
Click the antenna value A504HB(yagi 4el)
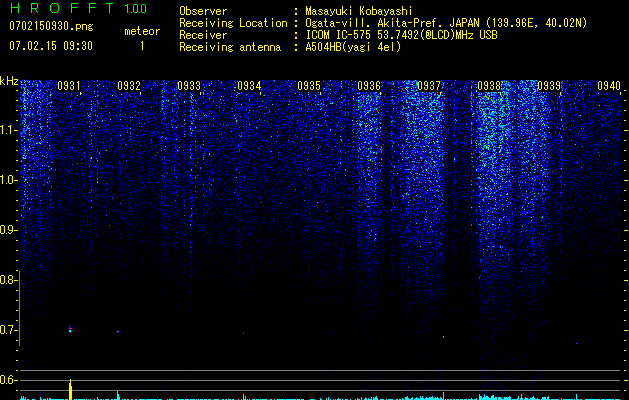coord(353,47)
